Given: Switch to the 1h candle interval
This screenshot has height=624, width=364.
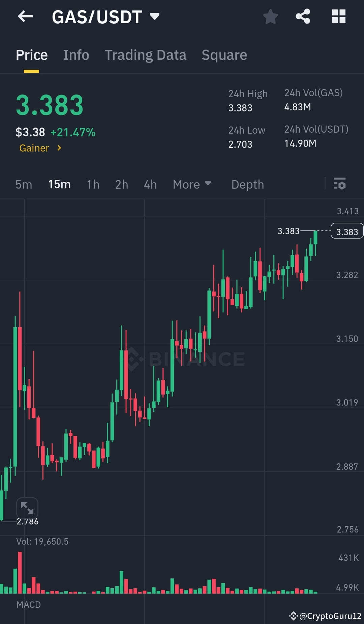Looking at the screenshot, I should 93,184.
